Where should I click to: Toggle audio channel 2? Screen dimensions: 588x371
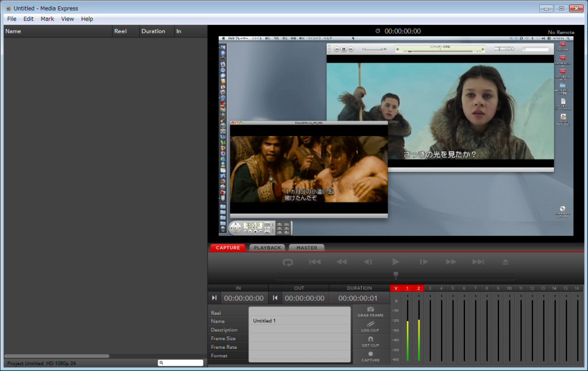(418, 288)
